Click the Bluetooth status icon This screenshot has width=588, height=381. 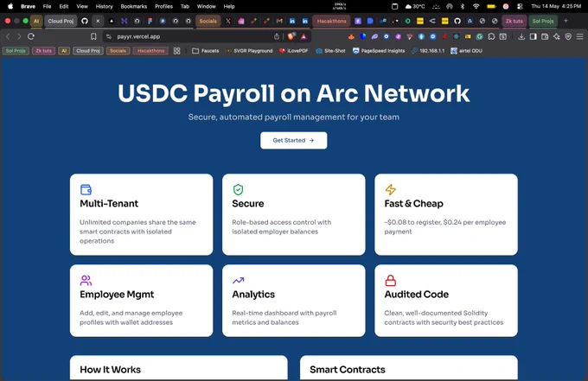pyautogui.click(x=463, y=6)
